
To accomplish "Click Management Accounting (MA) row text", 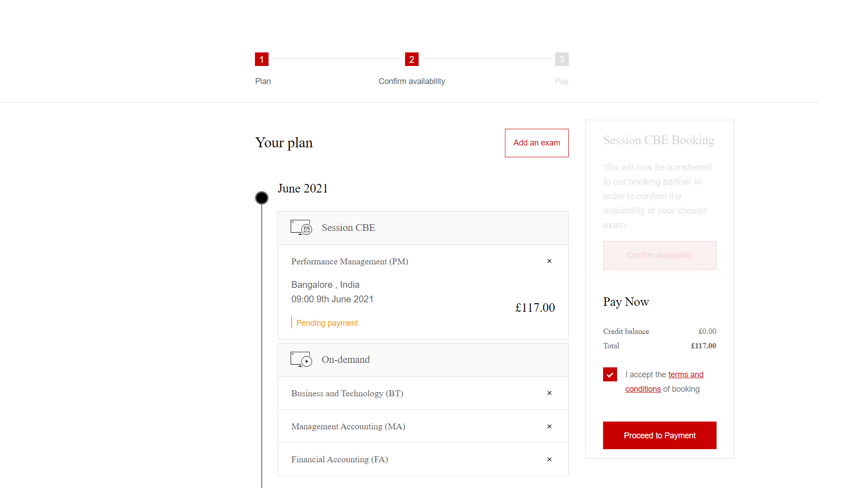I will tap(348, 427).
